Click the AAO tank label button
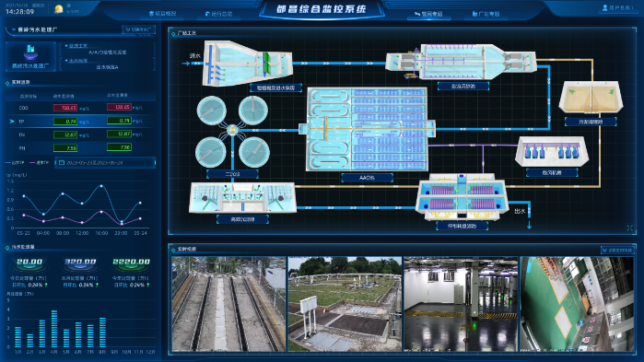The image size is (644, 362). click(367, 178)
